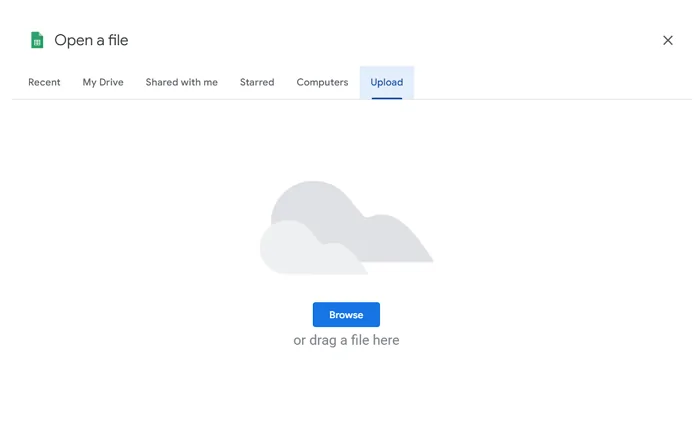Viewport: 700px width, 444px height.
Task: Click the 'or drag a file here' text
Action: coord(346,340)
